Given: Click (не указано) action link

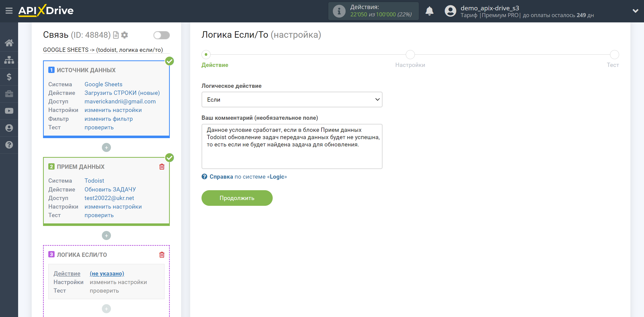Looking at the screenshot, I should (107, 273).
